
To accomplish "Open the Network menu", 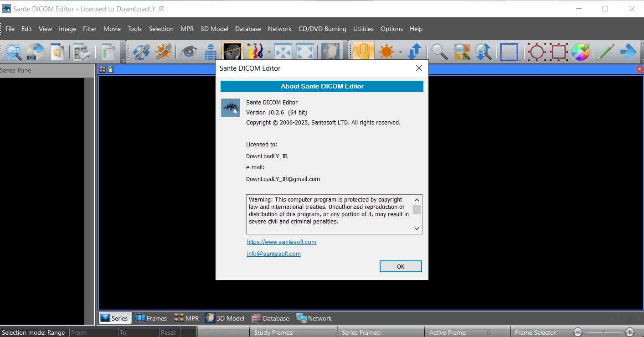I will point(280,29).
